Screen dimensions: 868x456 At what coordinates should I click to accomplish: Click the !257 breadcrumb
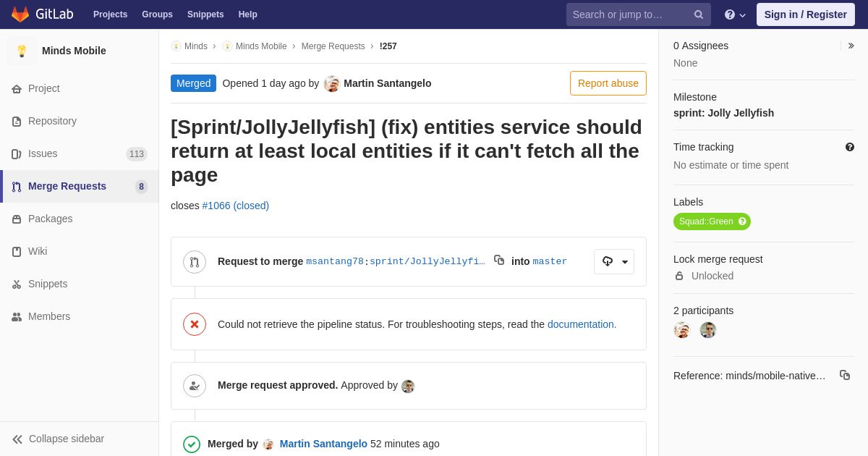click(388, 46)
